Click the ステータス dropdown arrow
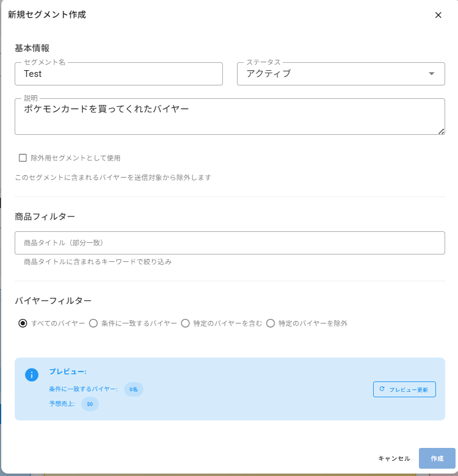The height and width of the screenshot is (476, 458). (432, 74)
